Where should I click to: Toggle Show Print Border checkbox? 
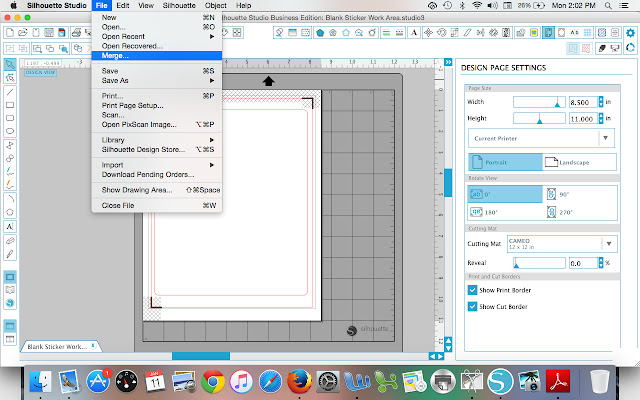(472, 290)
